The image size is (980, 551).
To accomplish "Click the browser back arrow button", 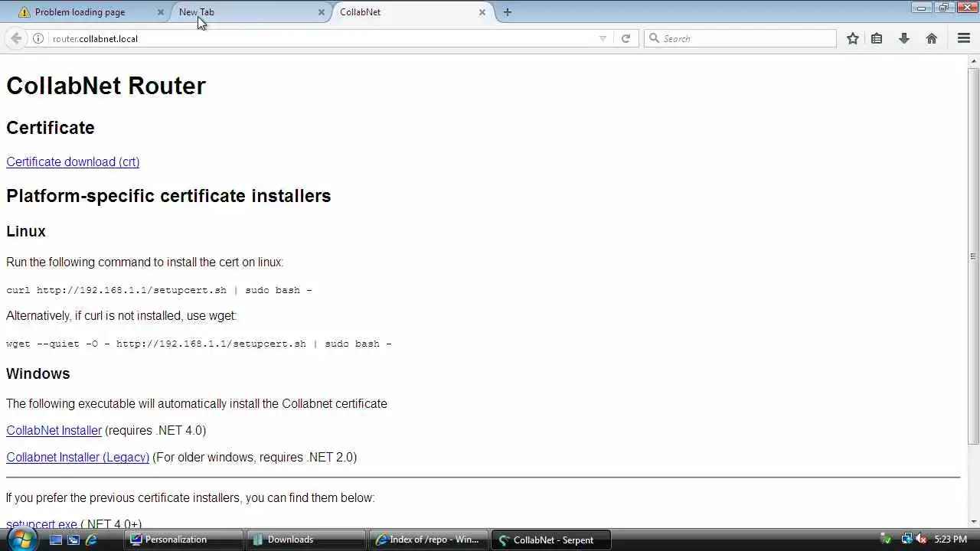I will [x=16, y=38].
